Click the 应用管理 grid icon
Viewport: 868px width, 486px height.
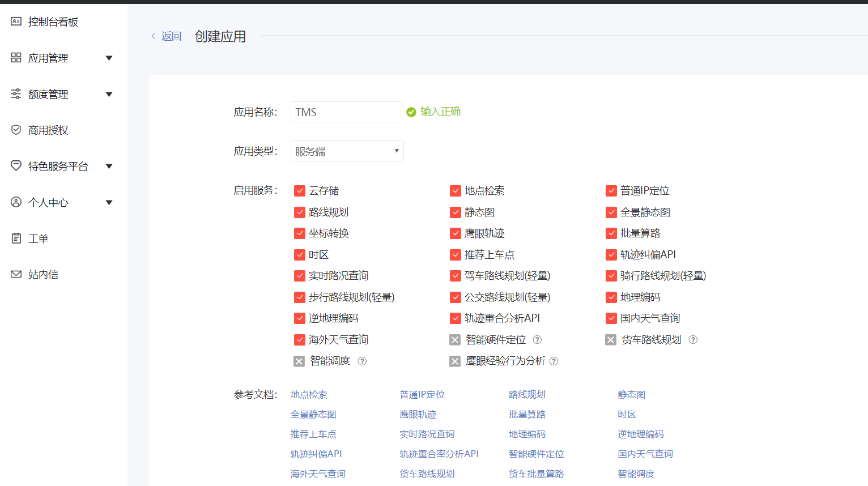tap(16, 58)
